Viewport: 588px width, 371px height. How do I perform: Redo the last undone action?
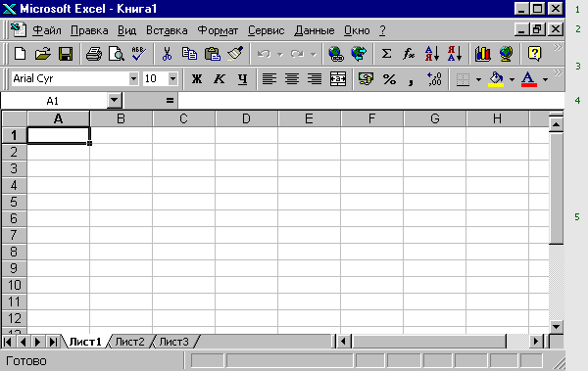coord(297,54)
